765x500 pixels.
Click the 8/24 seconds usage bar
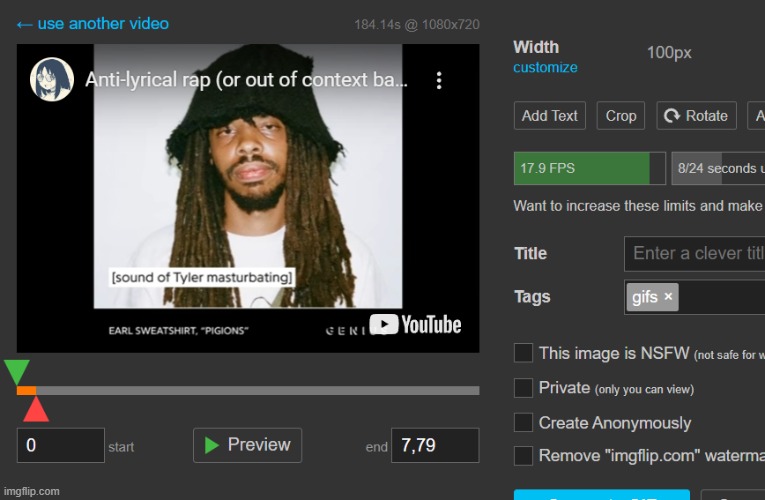click(718, 168)
